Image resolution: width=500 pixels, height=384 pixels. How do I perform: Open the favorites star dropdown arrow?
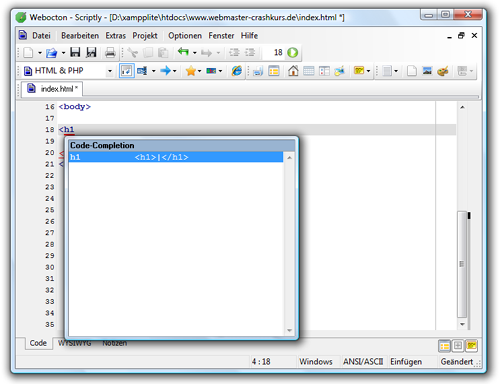pos(199,71)
